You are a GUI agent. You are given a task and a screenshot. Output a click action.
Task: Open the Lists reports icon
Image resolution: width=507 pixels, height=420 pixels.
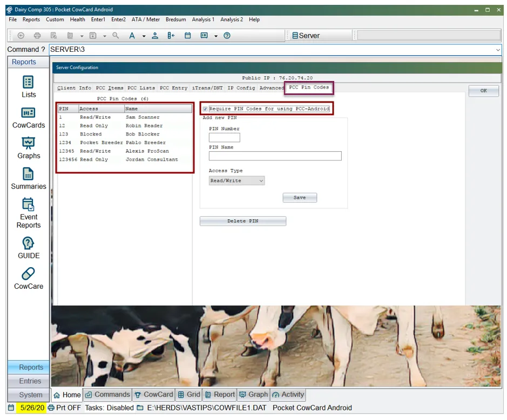pyautogui.click(x=29, y=86)
